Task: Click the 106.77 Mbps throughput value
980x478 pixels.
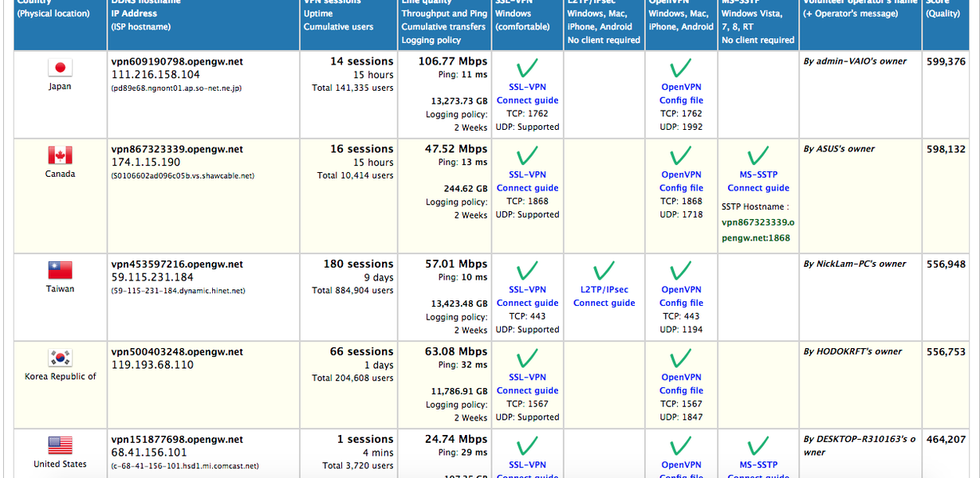Action: (452, 61)
